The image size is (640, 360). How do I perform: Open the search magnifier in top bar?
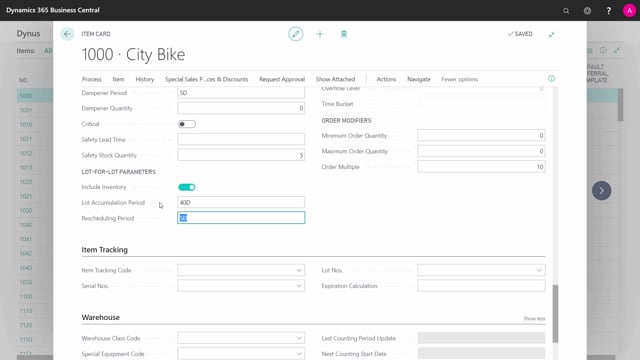pos(566,11)
